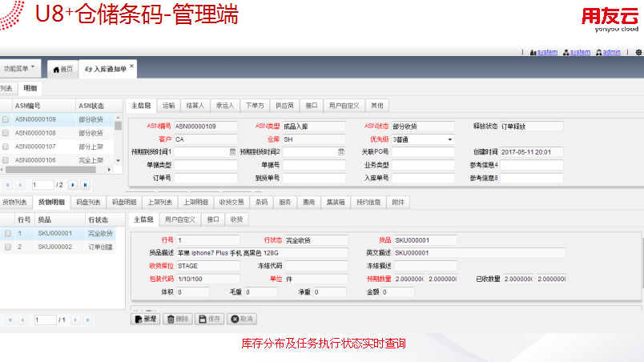Open the 其他 tab

coord(376,106)
